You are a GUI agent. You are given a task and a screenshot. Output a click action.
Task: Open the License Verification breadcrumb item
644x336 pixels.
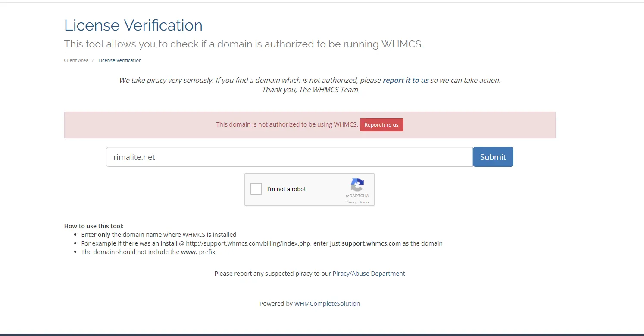(x=120, y=60)
